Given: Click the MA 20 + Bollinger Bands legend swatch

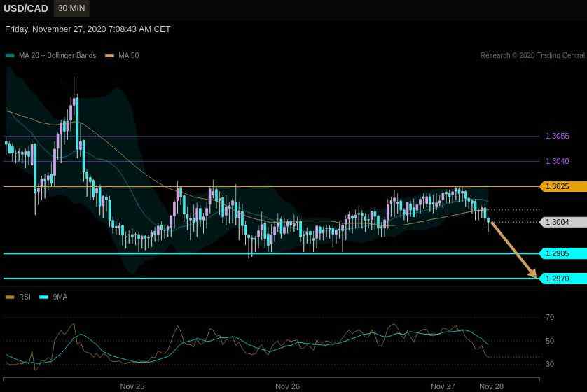Looking at the screenshot, I should click(x=10, y=56).
